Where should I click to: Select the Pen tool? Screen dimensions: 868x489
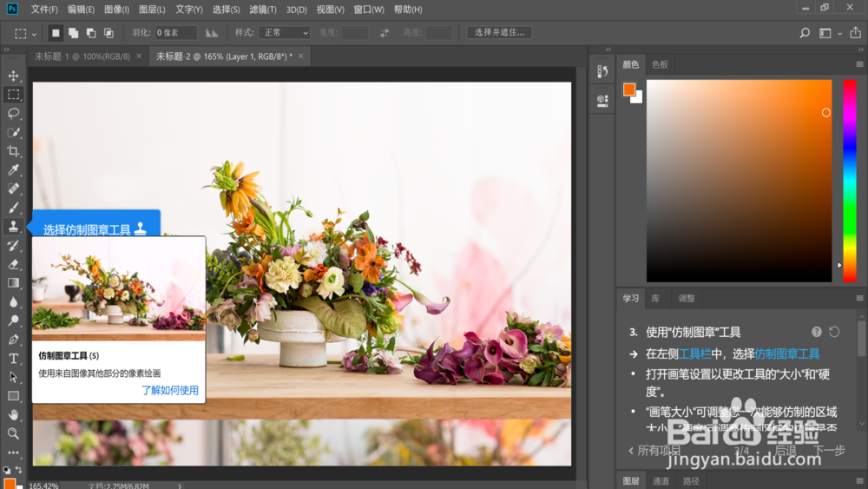(x=13, y=340)
